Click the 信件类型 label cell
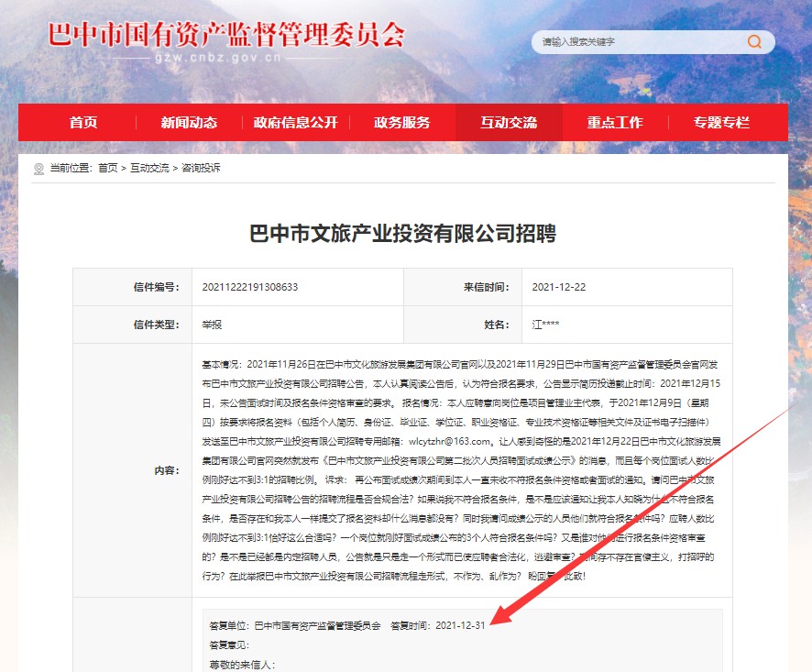This screenshot has width=812, height=672. pos(133,325)
